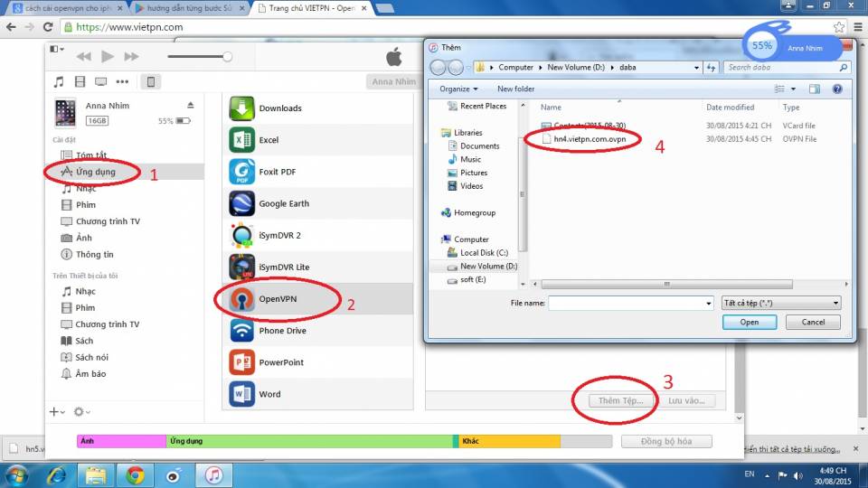This screenshot has height=488, width=868.
Task: Select the Foxit PDF app icon
Action: 242,172
